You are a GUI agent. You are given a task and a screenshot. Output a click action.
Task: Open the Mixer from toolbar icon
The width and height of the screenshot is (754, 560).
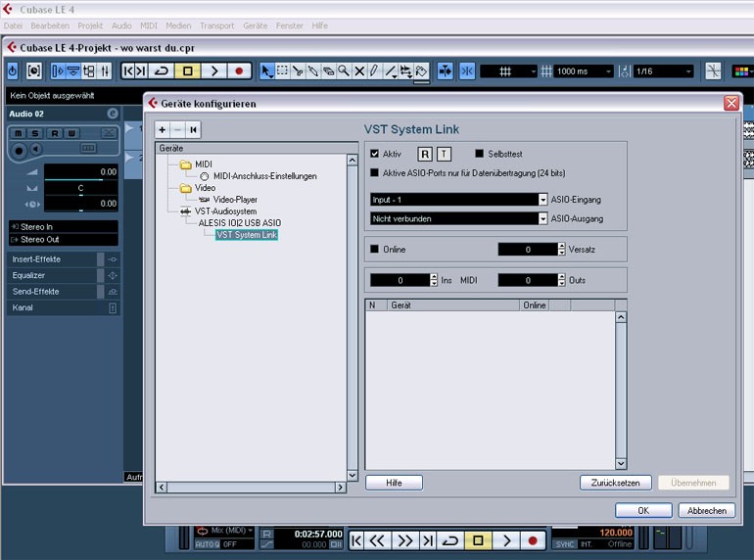[x=105, y=71]
